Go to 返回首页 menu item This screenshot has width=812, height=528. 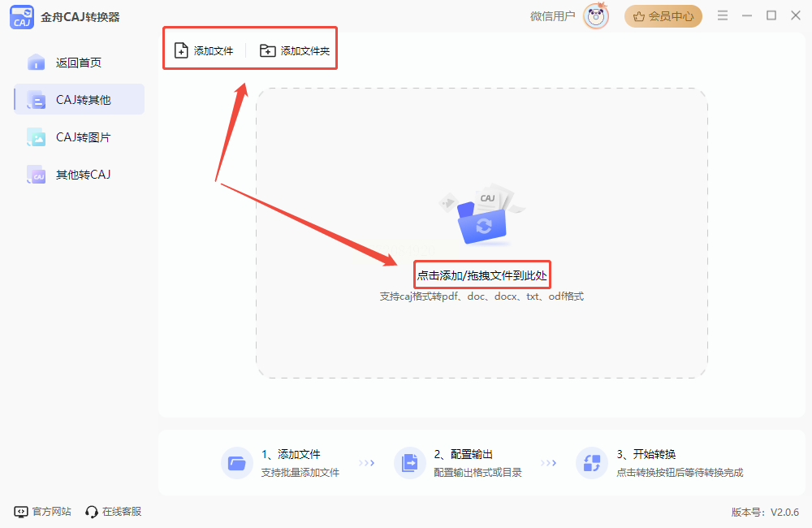(80, 63)
